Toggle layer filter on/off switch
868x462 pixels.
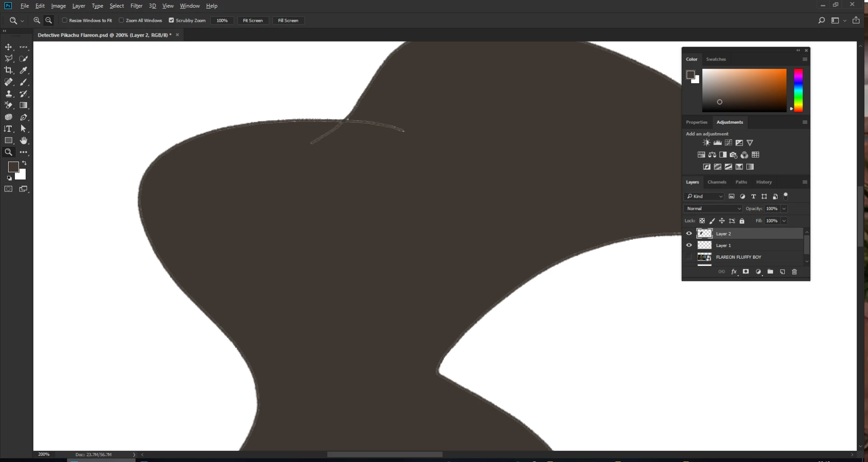click(x=786, y=196)
